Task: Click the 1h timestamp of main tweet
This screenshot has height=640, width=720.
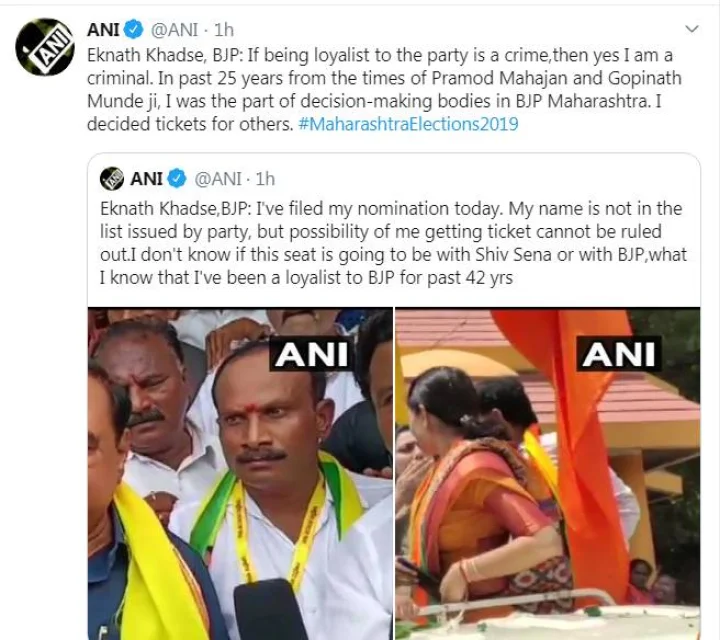Action: [224, 30]
